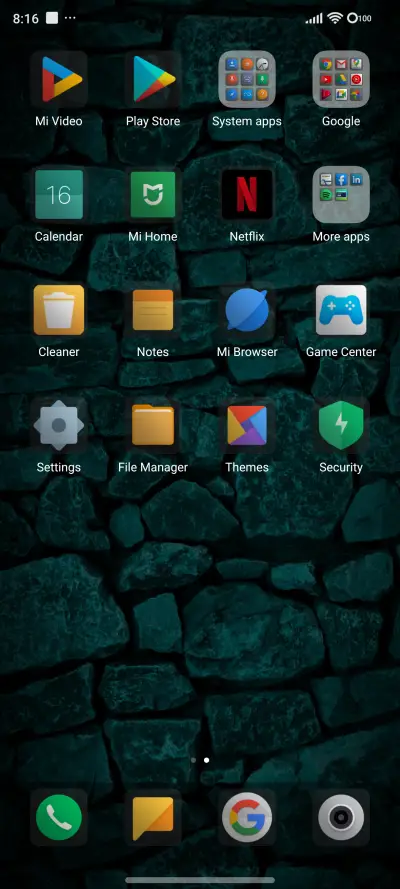Open the More apps folder

pyautogui.click(x=341, y=194)
